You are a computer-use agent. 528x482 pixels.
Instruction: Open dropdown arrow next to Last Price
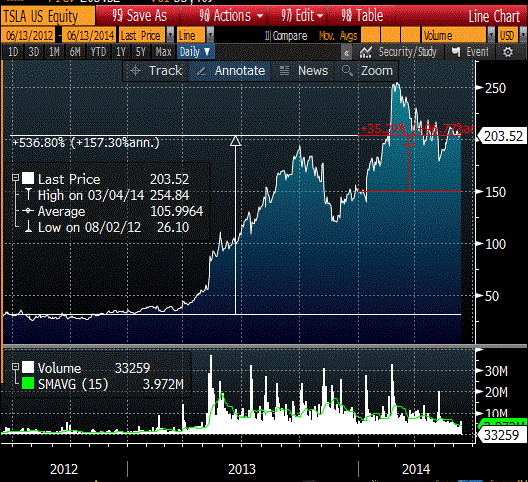coord(170,35)
